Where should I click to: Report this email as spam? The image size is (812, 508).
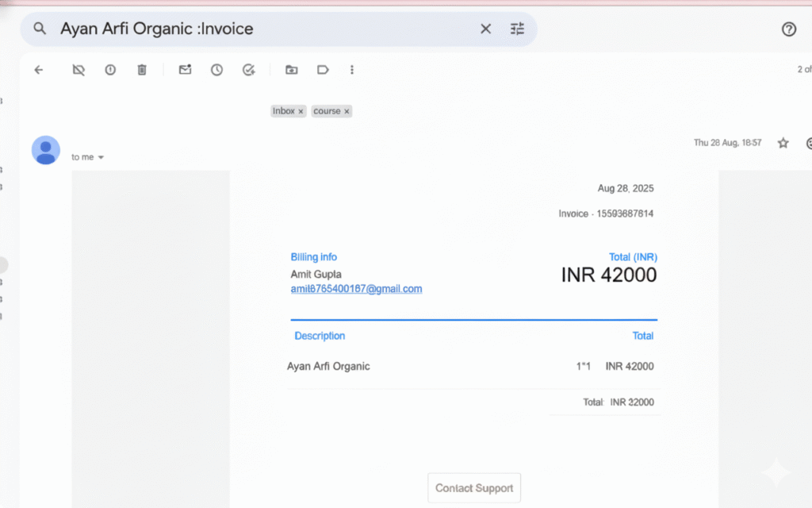pyautogui.click(x=110, y=70)
